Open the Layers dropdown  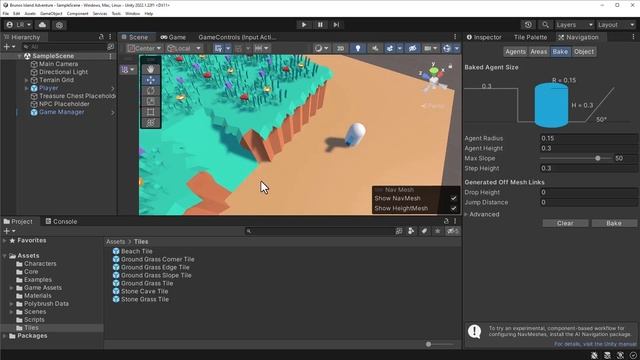coord(574,25)
